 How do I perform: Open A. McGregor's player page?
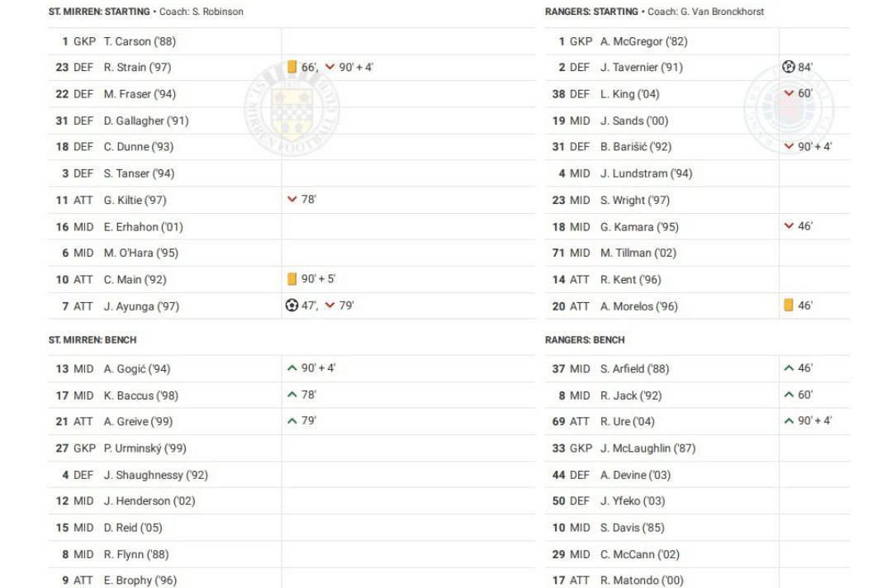(x=643, y=41)
